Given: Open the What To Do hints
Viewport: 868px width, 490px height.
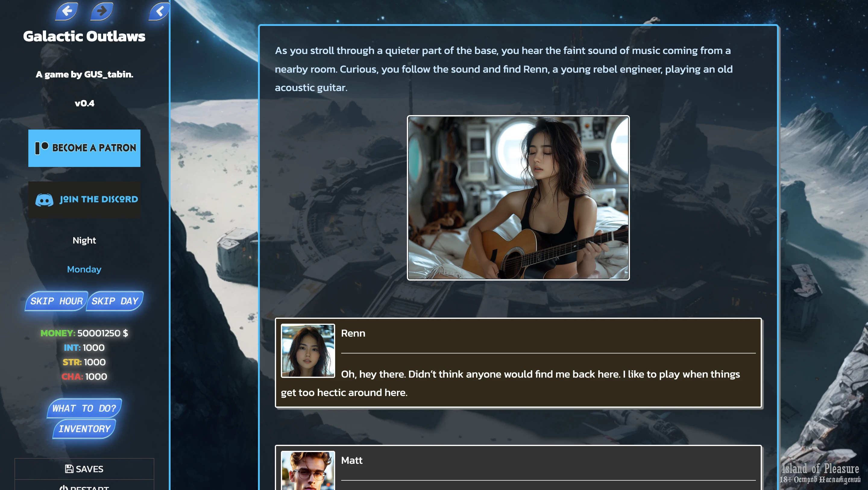Looking at the screenshot, I should (x=84, y=408).
